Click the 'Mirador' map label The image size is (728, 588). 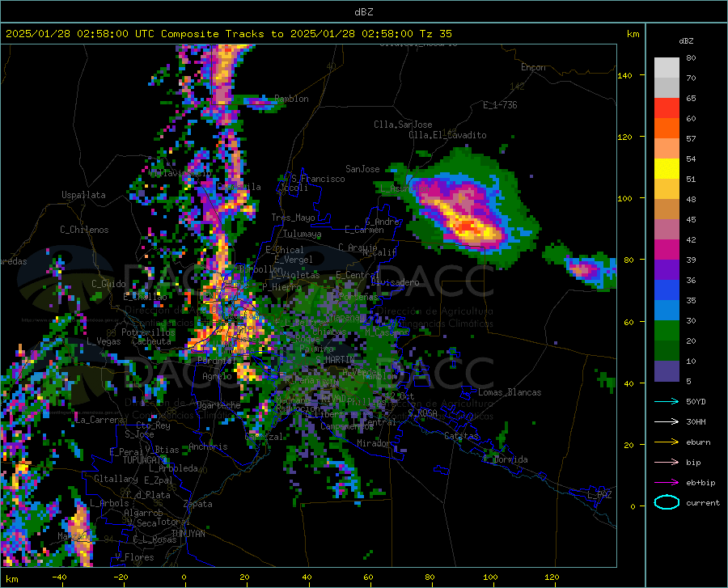tap(373, 444)
